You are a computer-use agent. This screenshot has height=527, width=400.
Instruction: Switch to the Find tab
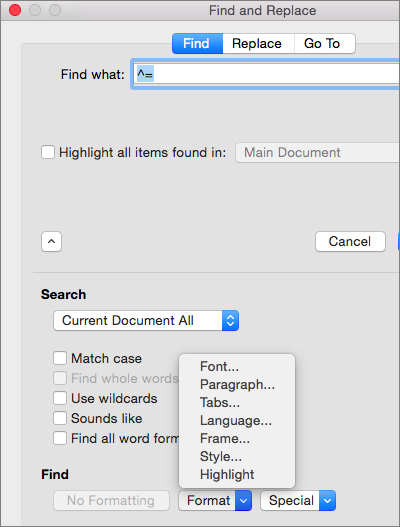pos(197,43)
